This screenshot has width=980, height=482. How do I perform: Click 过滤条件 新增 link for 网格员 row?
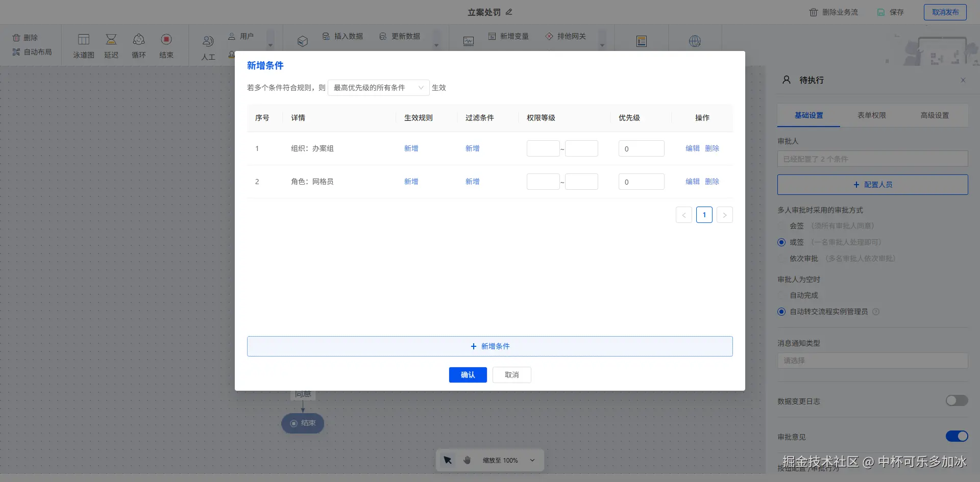(x=473, y=182)
